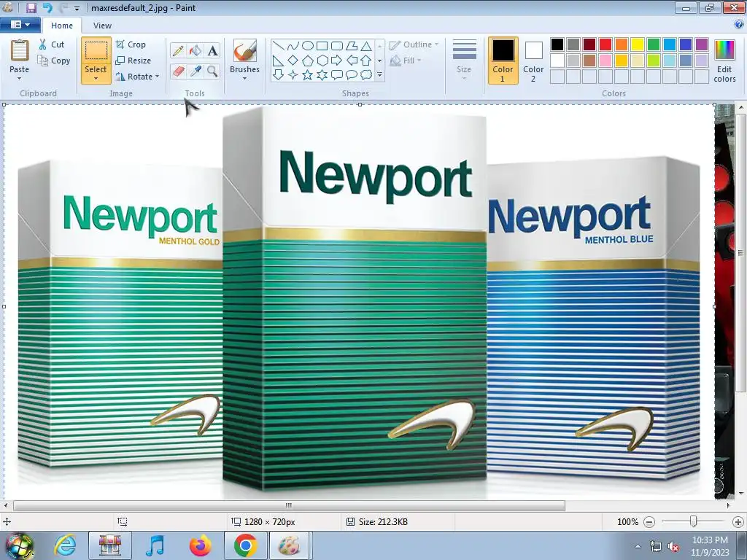
Task: Click the Cut scissors icon
Action: (43, 44)
